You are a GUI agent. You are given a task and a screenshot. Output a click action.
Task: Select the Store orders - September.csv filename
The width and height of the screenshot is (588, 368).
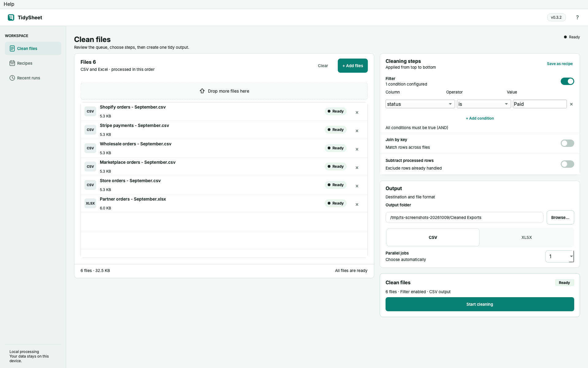tap(130, 181)
